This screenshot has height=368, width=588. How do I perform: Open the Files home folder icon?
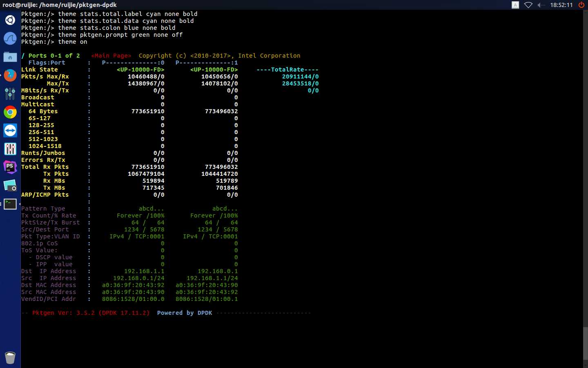click(x=10, y=57)
